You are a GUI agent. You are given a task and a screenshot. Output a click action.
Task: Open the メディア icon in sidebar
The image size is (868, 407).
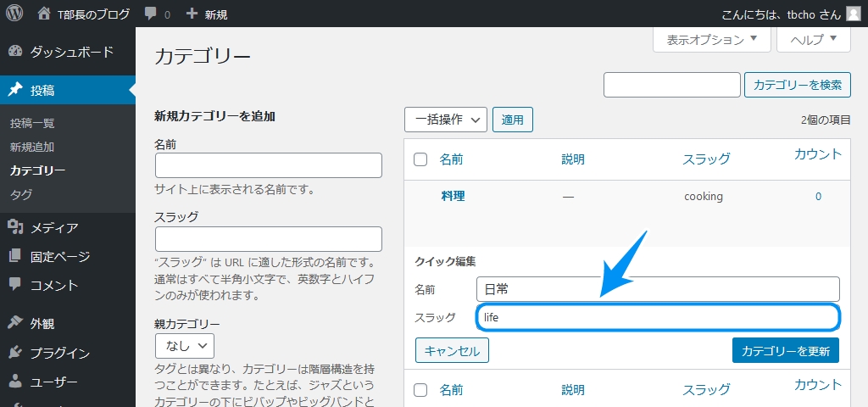[x=15, y=227]
